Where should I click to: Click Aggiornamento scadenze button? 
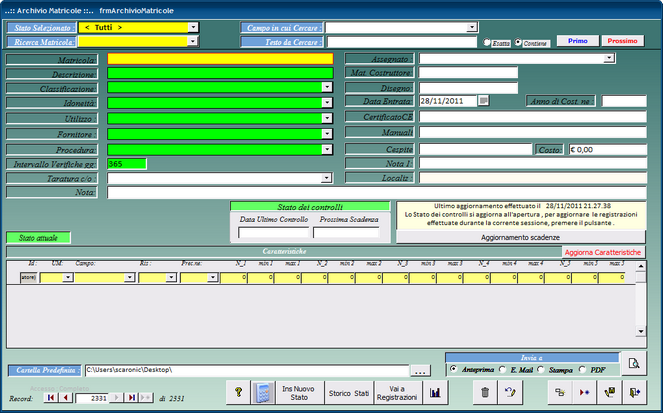[x=521, y=238]
